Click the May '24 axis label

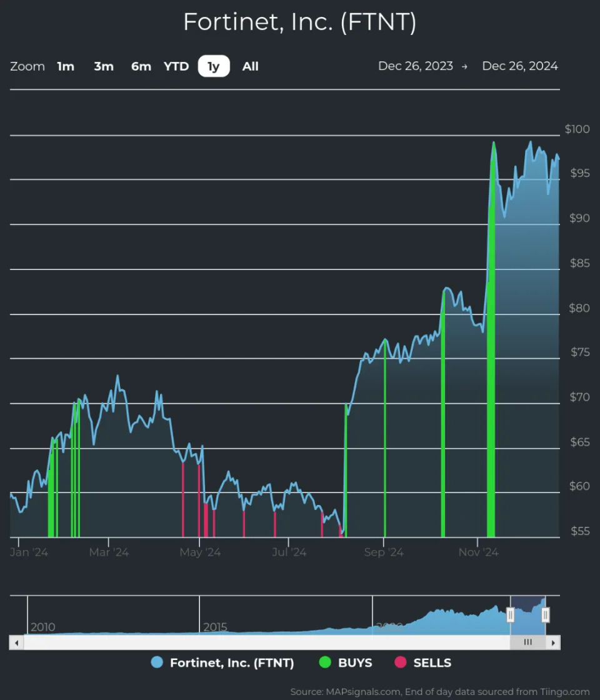200,552
